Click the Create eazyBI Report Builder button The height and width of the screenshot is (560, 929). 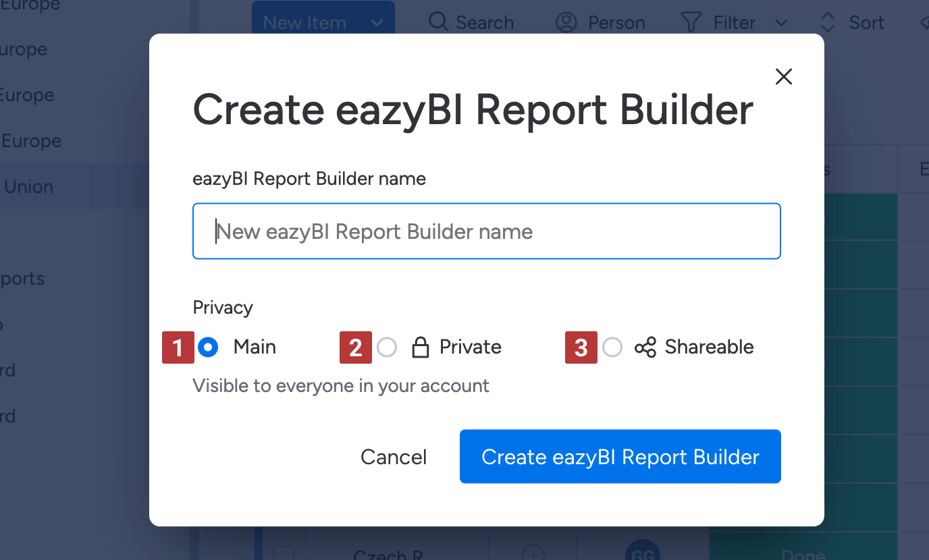tap(620, 457)
